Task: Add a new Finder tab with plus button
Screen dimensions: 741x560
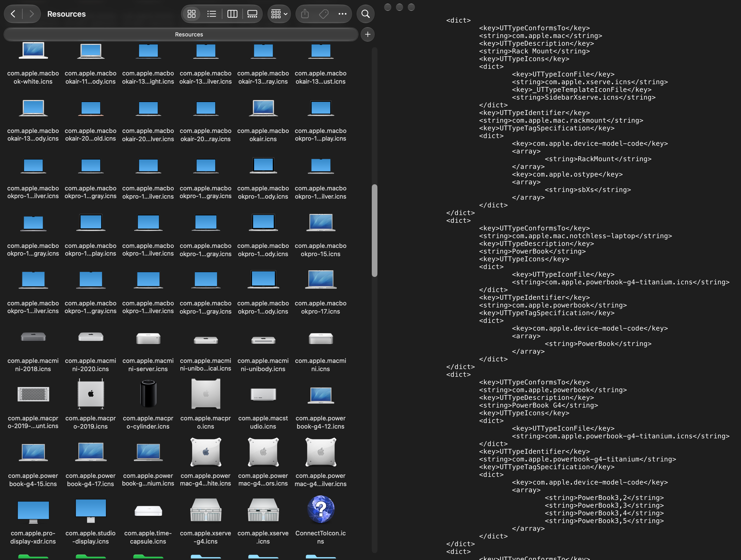Action: tap(367, 34)
